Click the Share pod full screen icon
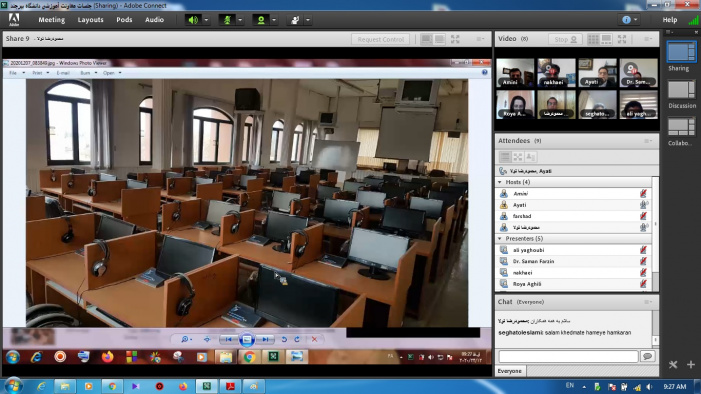 pos(455,39)
